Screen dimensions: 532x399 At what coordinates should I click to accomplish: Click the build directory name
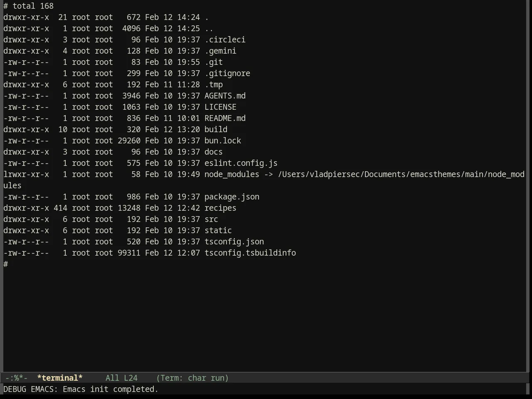[216, 129]
